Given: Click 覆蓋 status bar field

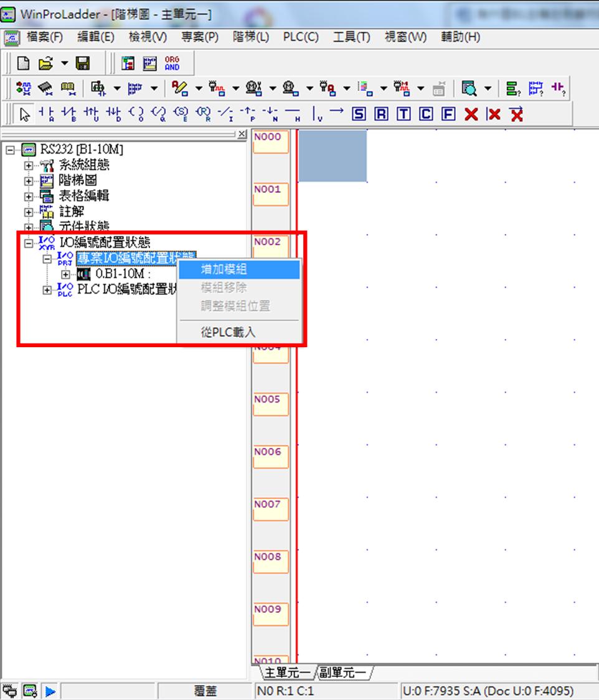Looking at the screenshot, I should click(x=205, y=691).
